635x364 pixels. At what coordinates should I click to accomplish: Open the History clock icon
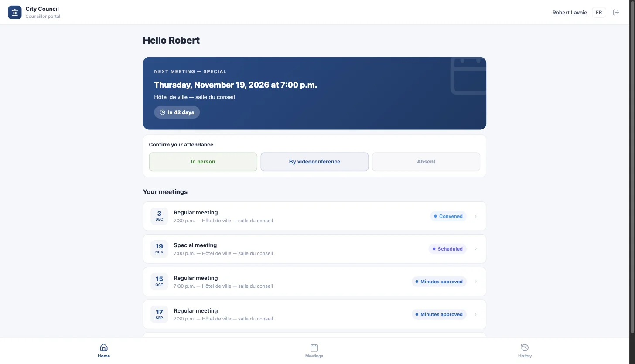pyautogui.click(x=525, y=347)
